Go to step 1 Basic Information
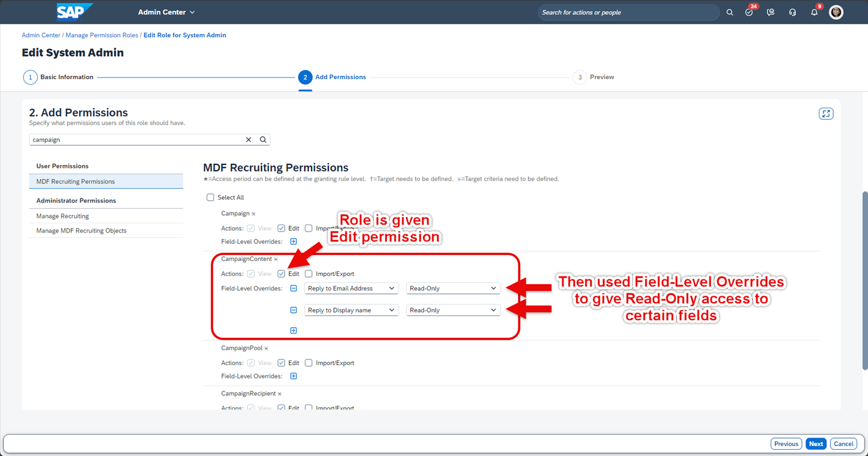 click(x=58, y=77)
